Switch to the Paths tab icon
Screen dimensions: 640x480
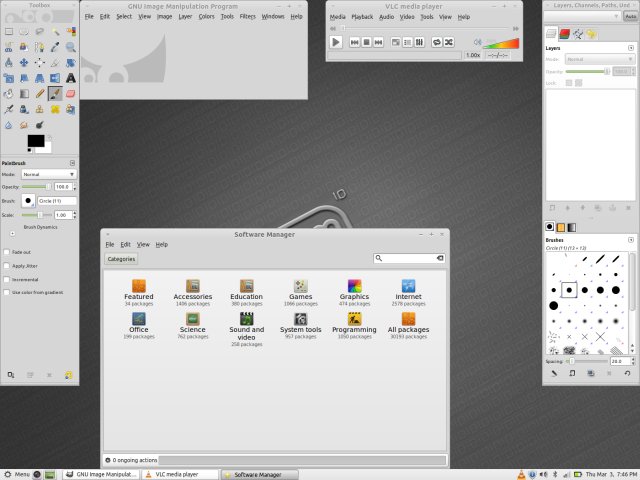pyautogui.click(x=578, y=34)
